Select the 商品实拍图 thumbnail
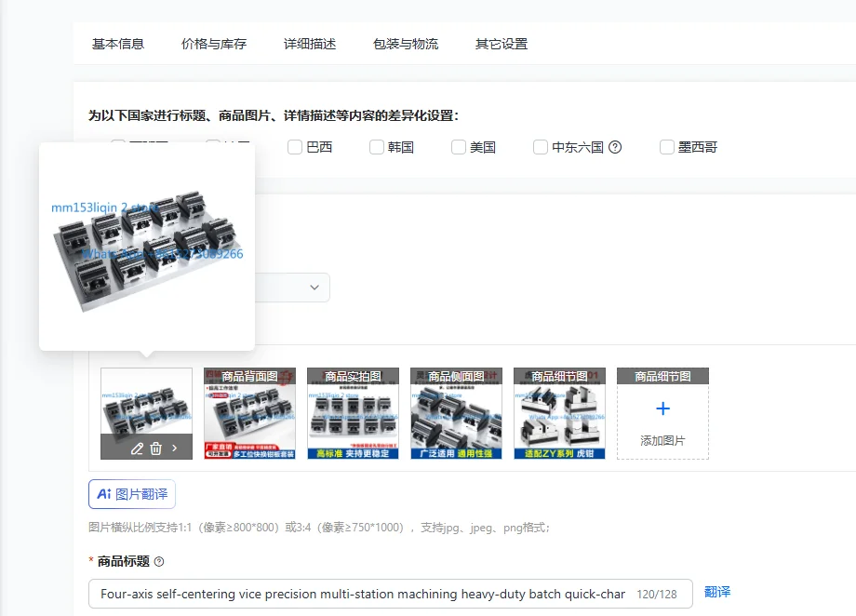Viewport: 856px width, 616px height. [x=354, y=413]
